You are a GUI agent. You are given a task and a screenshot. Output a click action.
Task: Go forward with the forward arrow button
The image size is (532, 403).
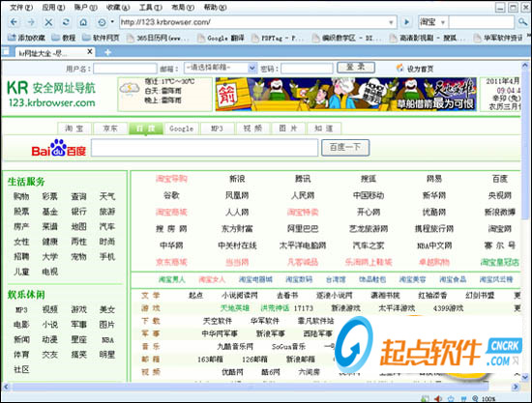click(31, 22)
